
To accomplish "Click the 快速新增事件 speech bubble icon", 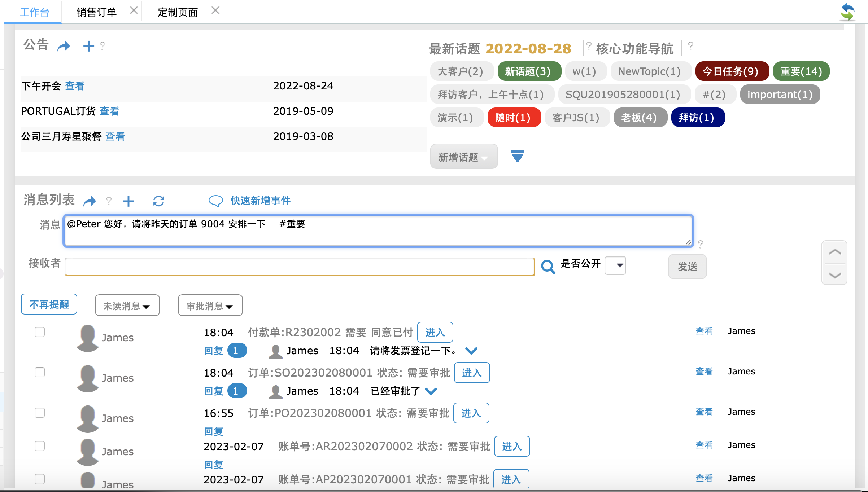I will 216,201.
